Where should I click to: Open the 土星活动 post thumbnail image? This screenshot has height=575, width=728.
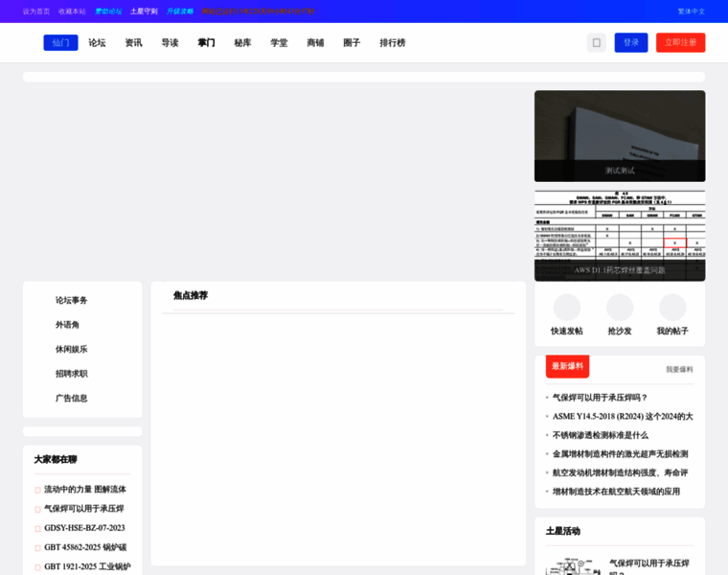point(574,566)
